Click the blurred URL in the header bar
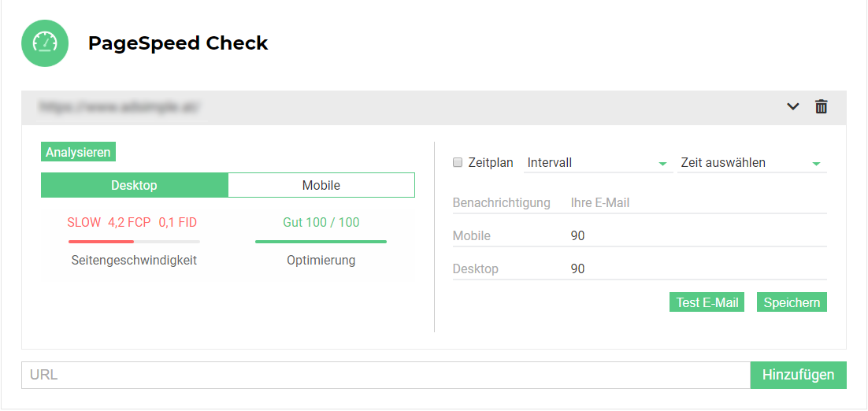The height and width of the screenshot is (411, 868). point(121,106)
